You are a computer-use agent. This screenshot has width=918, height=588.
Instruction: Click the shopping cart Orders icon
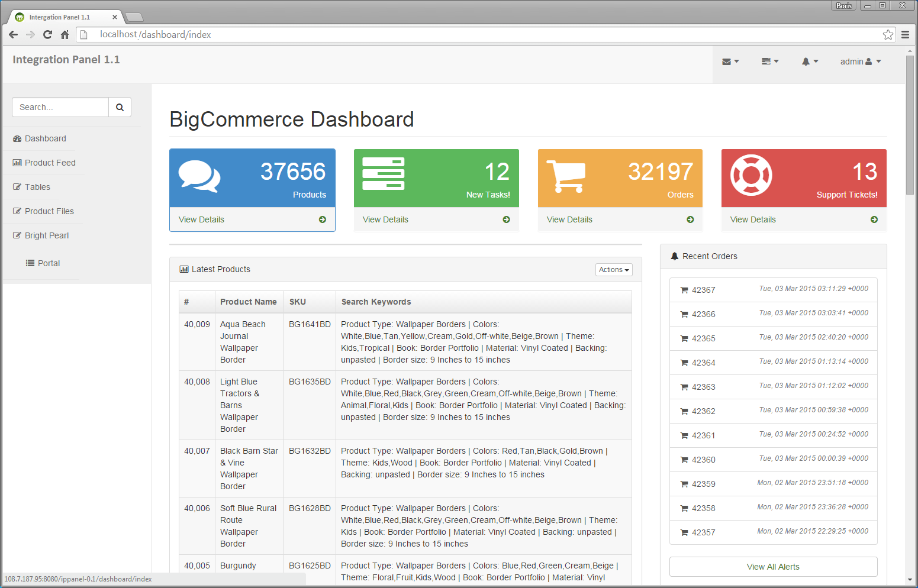[x=565, y=176]
